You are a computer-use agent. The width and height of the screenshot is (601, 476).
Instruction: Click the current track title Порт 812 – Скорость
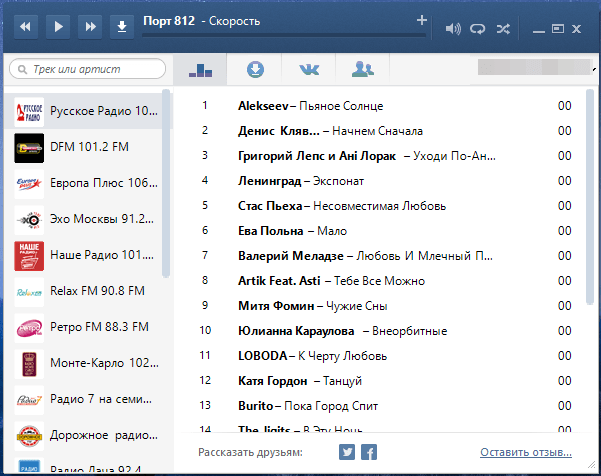click(202, 21)
